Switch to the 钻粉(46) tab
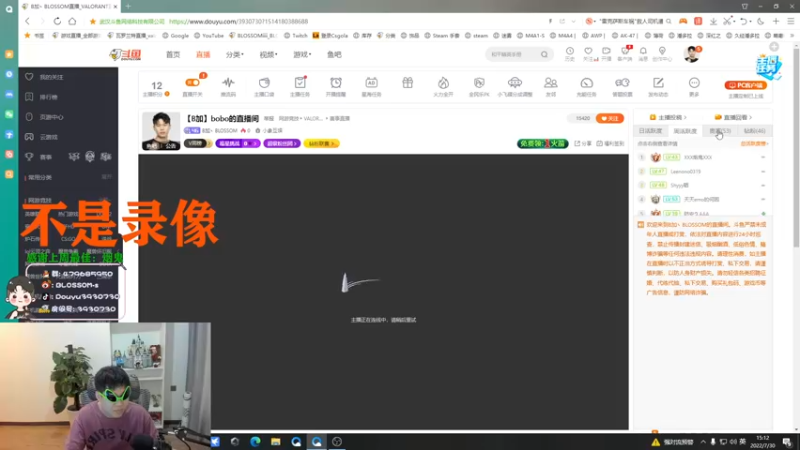 pos(755,131)
